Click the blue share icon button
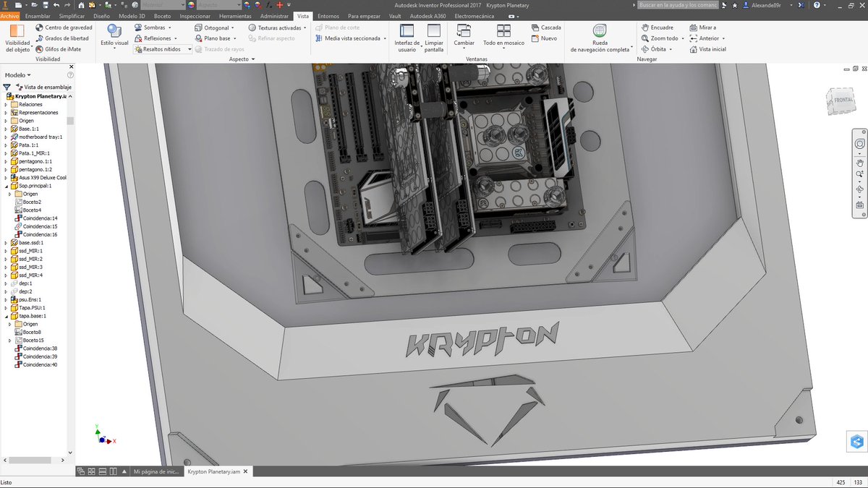Screen dimensions: 868x488 pos(856,441)
